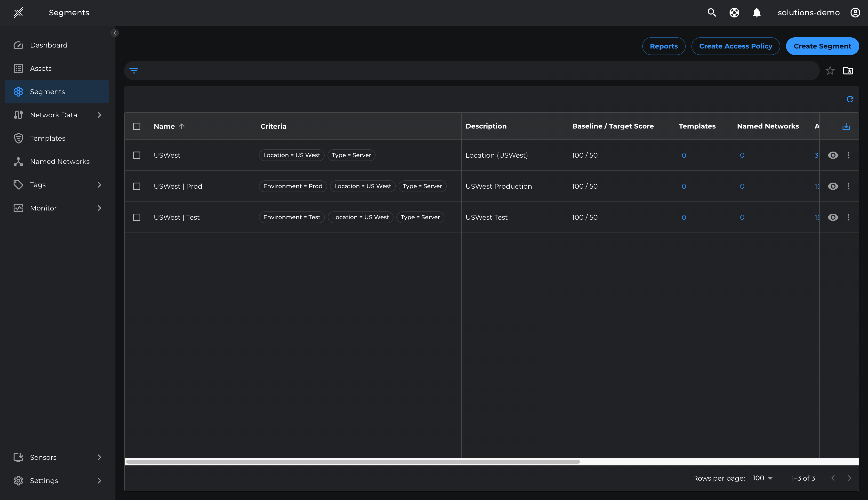The width and height of the screenshot is (868, 500).
Task: Mark current filter as favorite star
Action: pos(830,71)
